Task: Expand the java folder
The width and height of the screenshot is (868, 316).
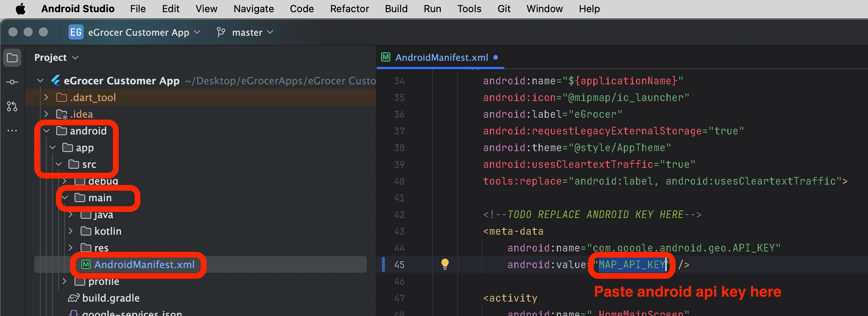Action: click(71, 215)
